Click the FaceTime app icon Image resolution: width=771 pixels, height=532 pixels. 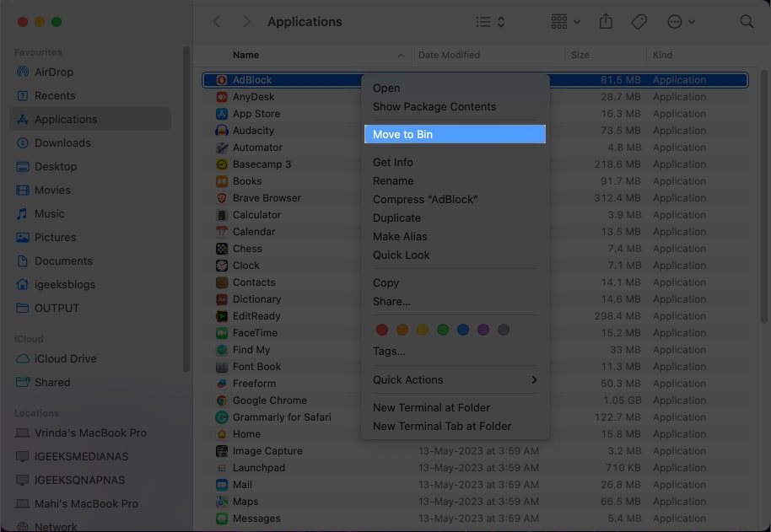tap(222, 333)
